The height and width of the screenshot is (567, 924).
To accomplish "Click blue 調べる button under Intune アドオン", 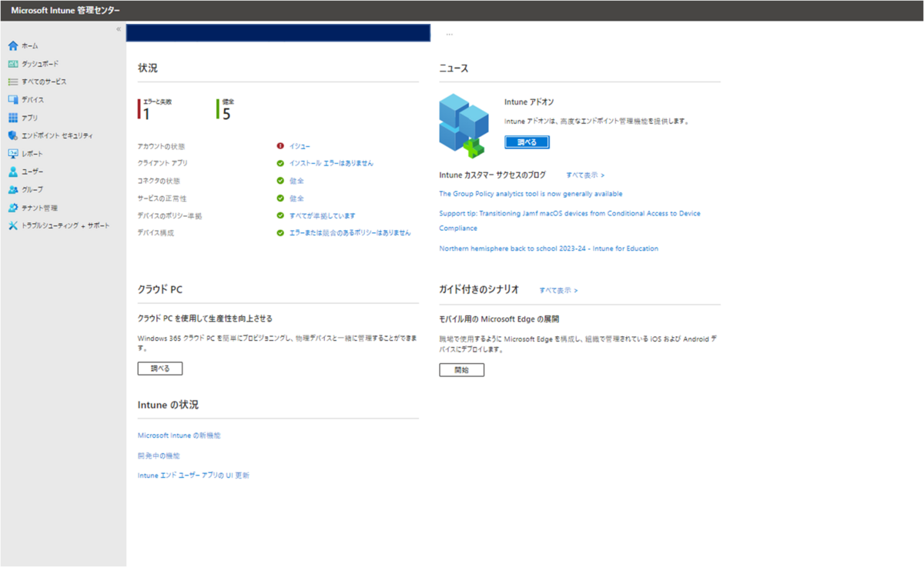I will 527,142.
